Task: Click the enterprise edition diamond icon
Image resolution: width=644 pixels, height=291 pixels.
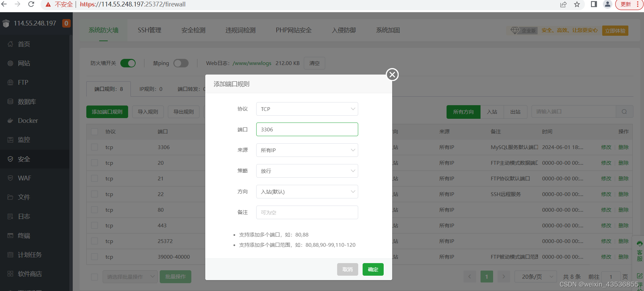Action: pos(515,30)
